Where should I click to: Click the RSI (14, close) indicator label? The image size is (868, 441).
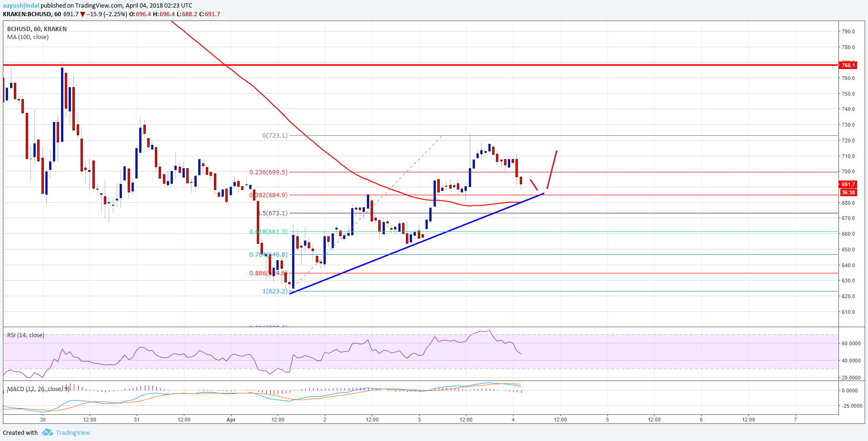click(26, 335)
